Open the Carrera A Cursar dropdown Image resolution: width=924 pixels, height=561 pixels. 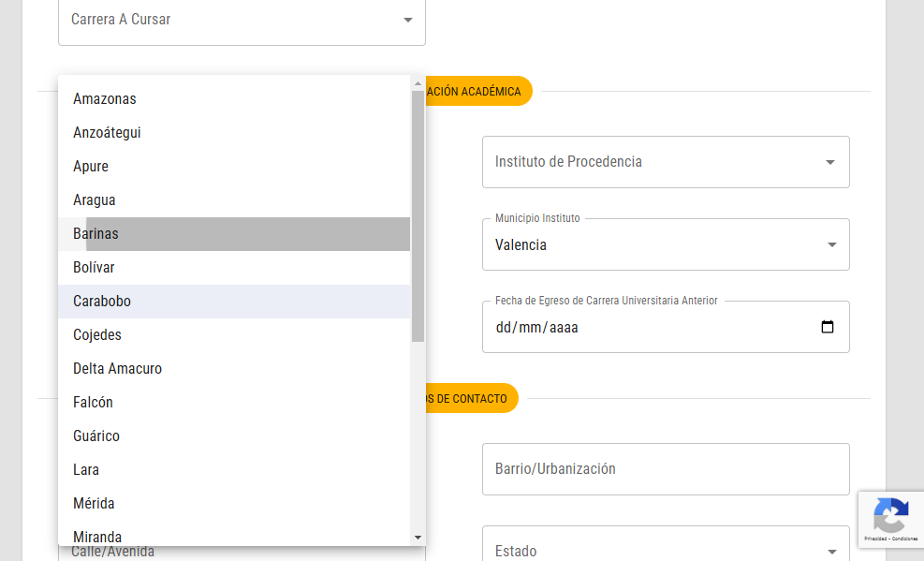point(242,20)
